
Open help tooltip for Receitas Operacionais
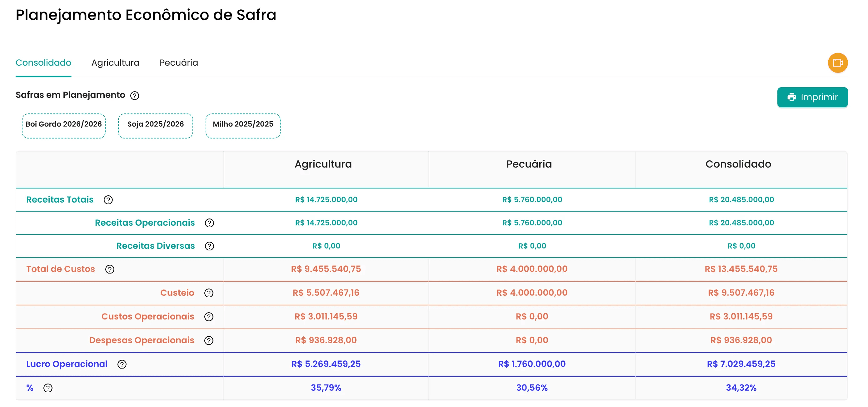(209, 223)
